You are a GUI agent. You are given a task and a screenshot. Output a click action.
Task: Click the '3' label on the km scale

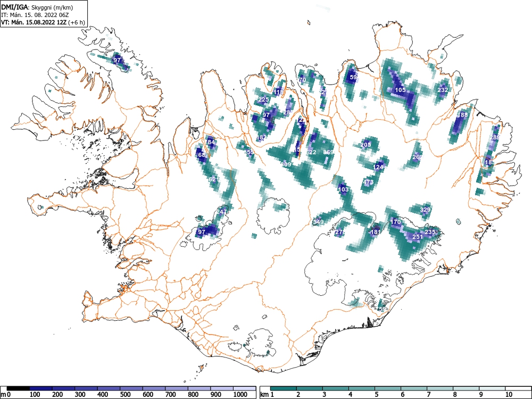(x=324, y=394)
